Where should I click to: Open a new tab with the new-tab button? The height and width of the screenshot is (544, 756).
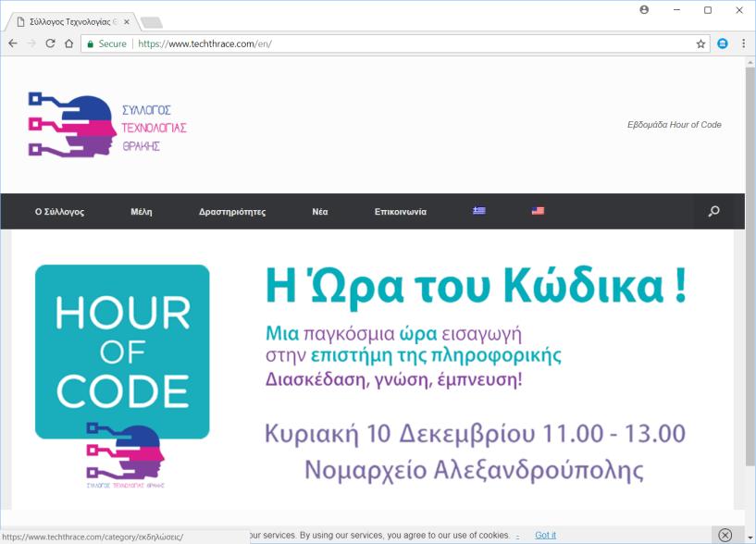point(152,22)
